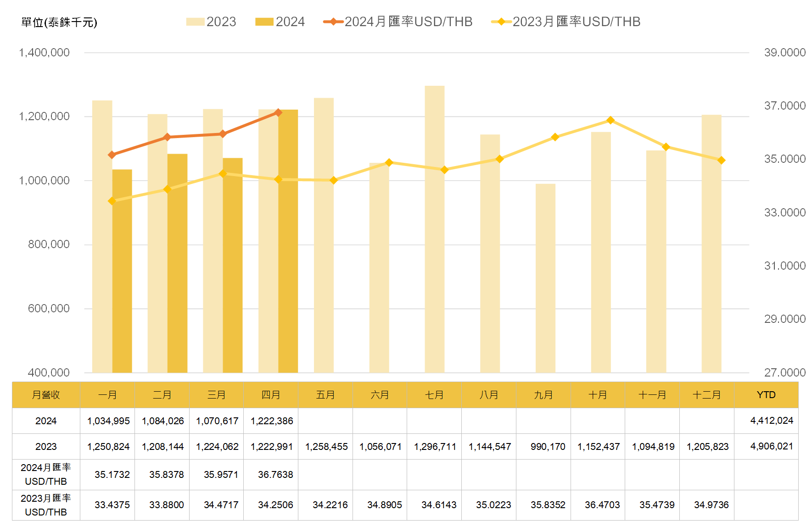
Task: Click the 2023 July revenue bar
Action: point(435,229)
